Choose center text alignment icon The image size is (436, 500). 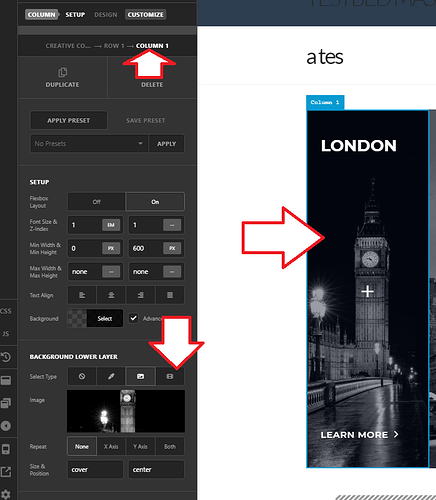pyautogui.click(x=111, y=295)
